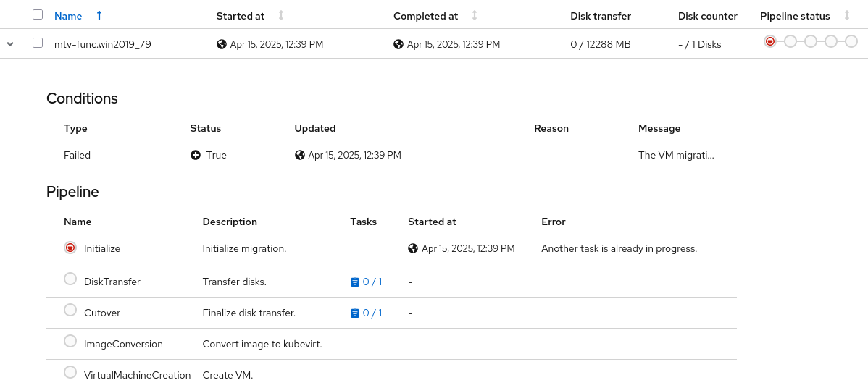Click the VirtualMachineCreation pending status circle
868x388 pixels.
(70, 372)
